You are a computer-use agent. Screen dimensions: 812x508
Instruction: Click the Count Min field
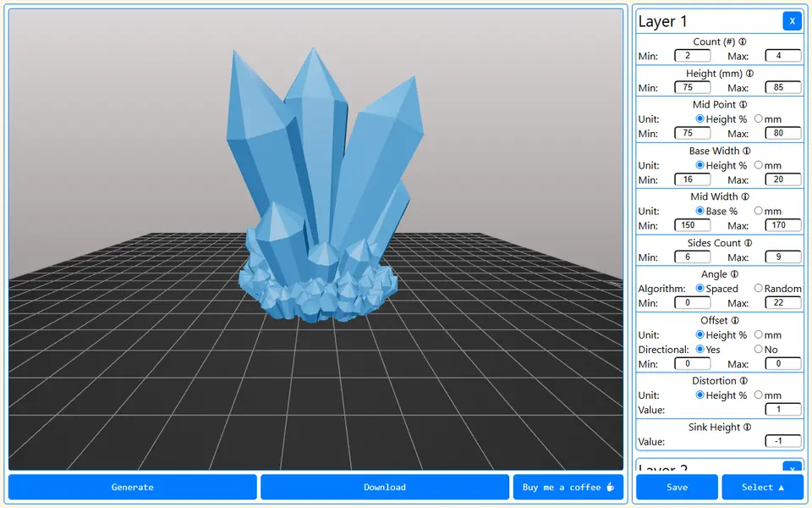point(693,56)
